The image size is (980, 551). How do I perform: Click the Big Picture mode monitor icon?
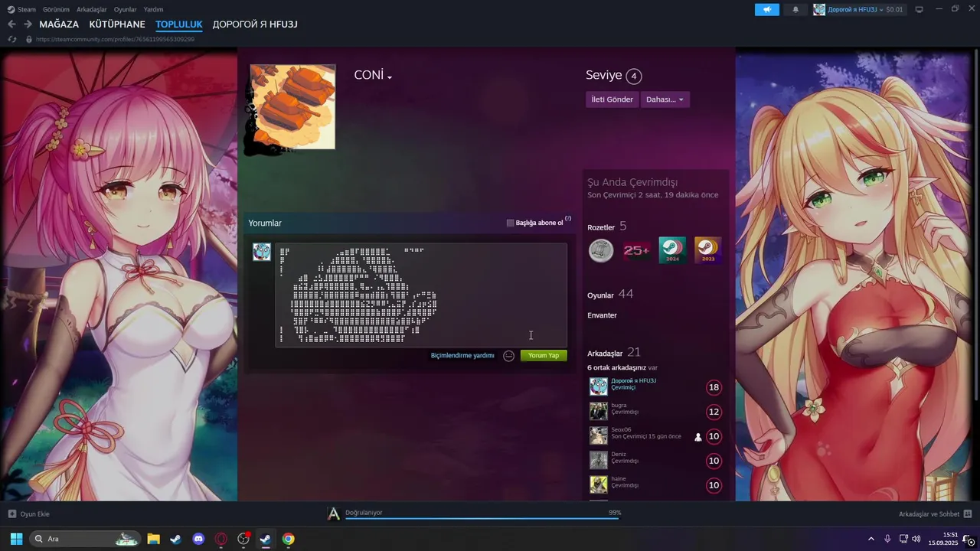920,9
